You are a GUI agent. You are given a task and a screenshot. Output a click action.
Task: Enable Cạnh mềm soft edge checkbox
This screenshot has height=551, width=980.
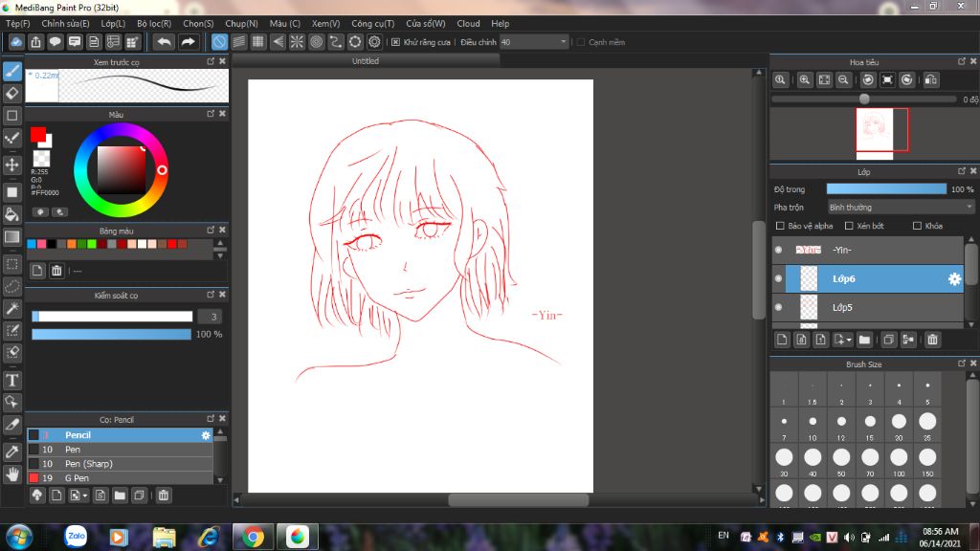click(x=581, y=42)
